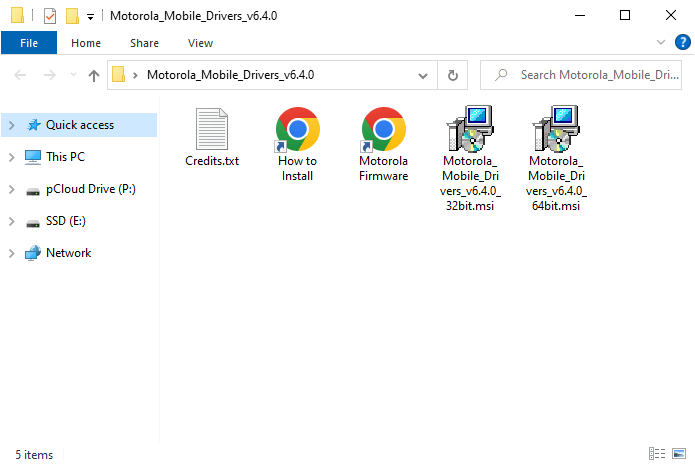Click the Credits.txt file name label

pos(212,161)
